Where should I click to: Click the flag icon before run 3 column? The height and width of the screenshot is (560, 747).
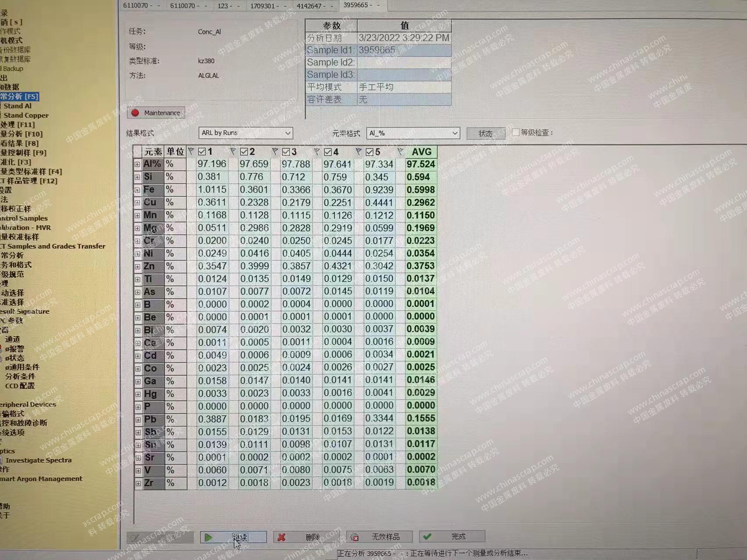tap(275, 151)
